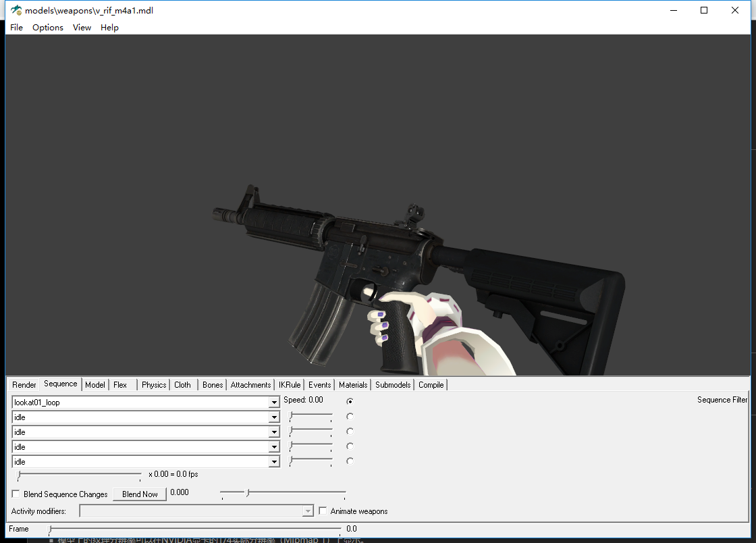
Task: Close the model viewer window
Action: click(x=735, y=10)
